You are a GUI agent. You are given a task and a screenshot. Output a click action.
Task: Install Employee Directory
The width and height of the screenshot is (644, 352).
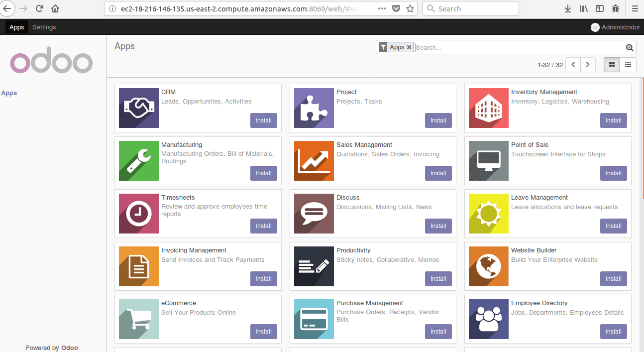[614, 332]
